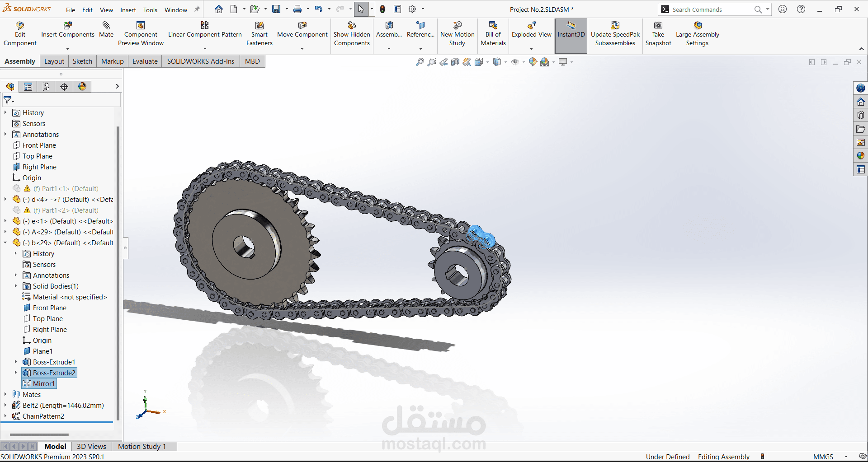Select Boss-Extrude2 feature in tree
This screenshot has height=462, width=868.
coord(50,373)
